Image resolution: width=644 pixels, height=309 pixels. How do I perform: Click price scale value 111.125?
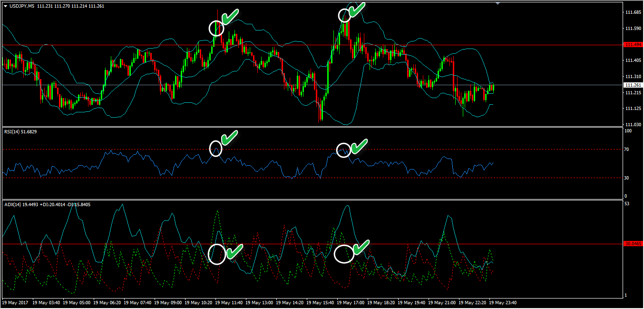[633, 109]
